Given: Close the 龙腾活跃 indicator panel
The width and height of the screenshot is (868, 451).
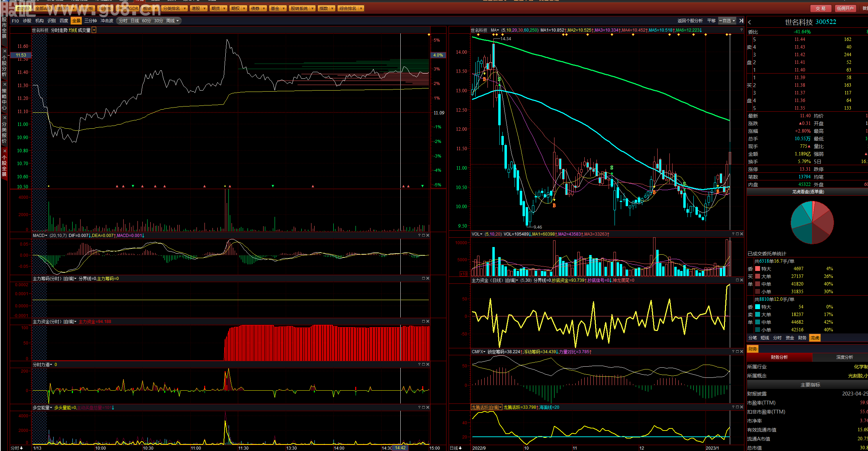Looking at the screenshot, I should click(742, 407).
